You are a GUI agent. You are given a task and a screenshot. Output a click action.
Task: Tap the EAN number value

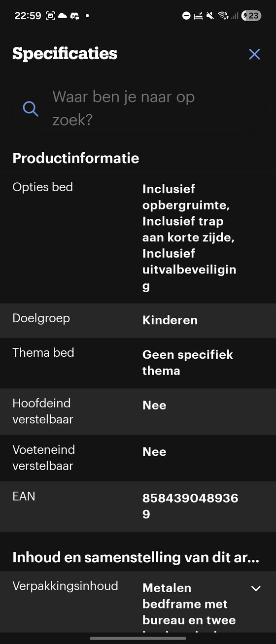click(x=190, y=506)
